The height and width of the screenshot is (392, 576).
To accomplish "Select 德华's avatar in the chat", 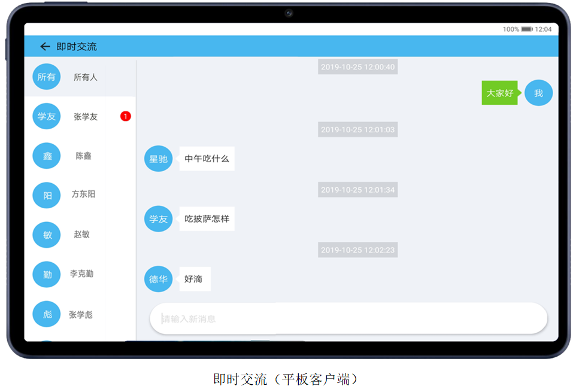I will [157, 279].
